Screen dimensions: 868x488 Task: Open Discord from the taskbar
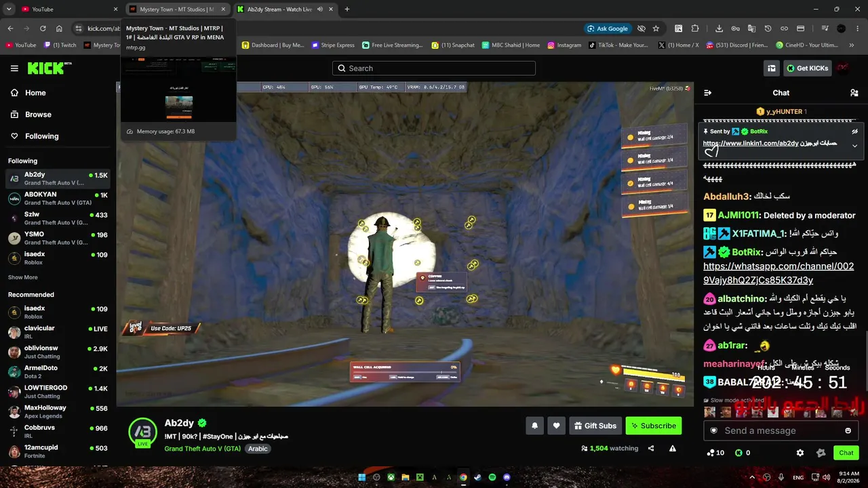coord(507,477)
